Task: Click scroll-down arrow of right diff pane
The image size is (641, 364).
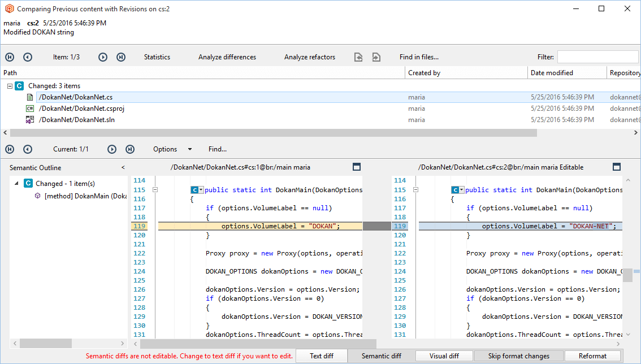Action: pos(628,335)
